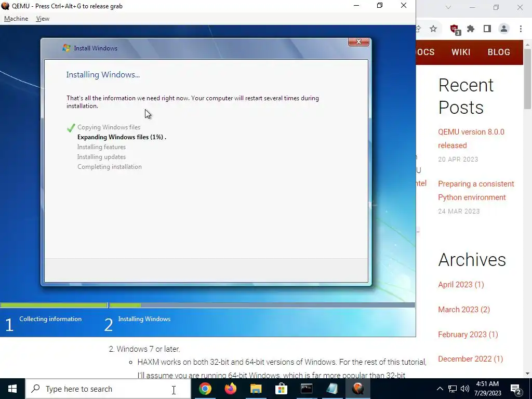Click the 'Installing Windows' stage label
This screenshot has width=532, height=399.
[144, 319]
